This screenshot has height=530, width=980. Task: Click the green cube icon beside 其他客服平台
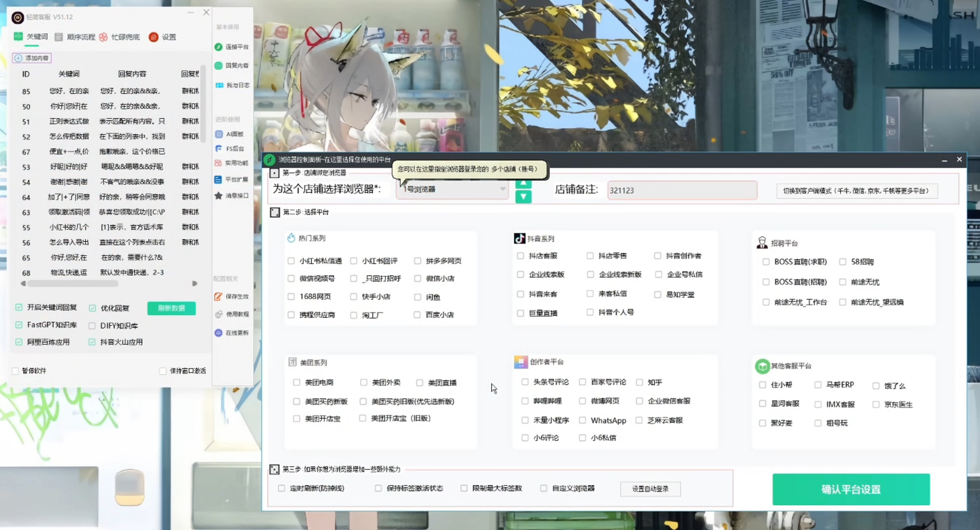[762, 366]
